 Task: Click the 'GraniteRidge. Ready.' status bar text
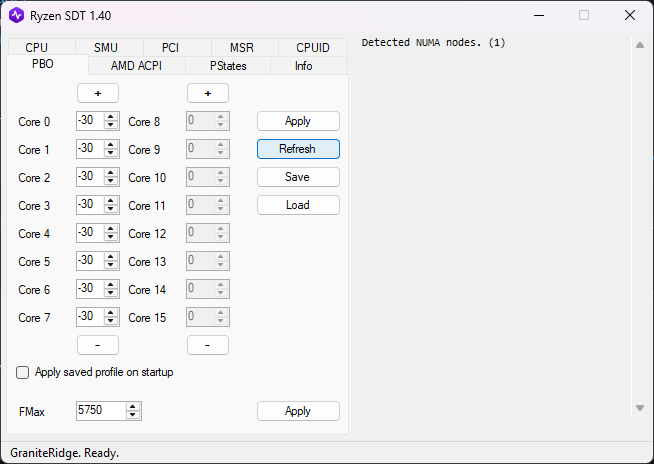coord(65,453)
